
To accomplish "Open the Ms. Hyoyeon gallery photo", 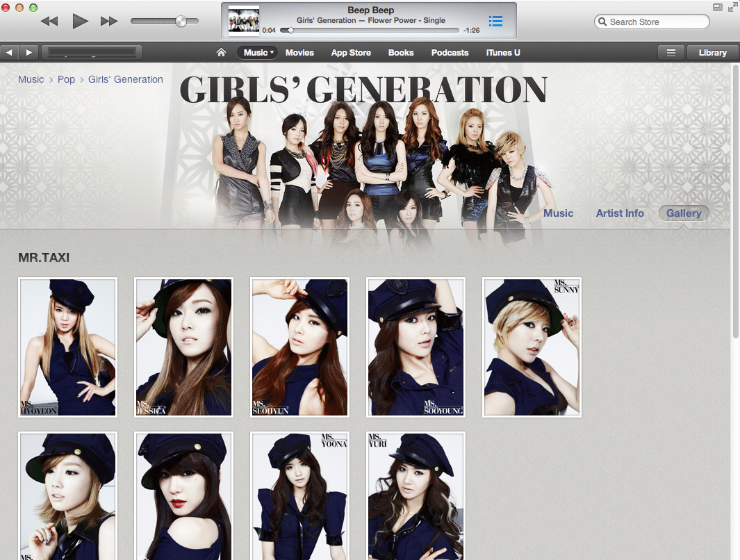I will 68,347.
